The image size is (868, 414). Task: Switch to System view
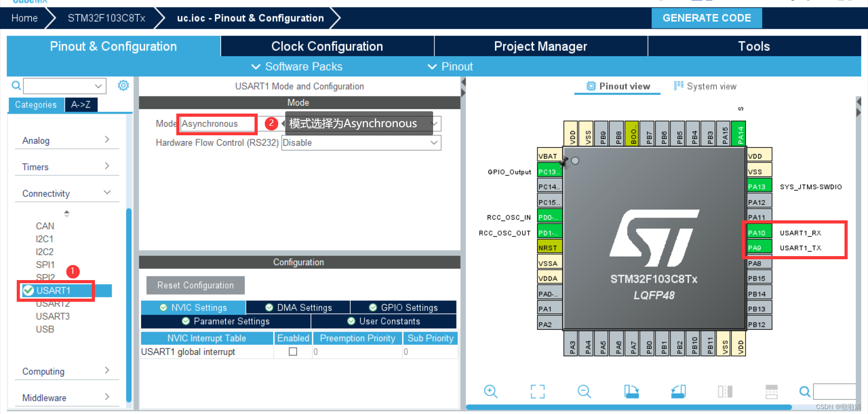coord(705,86)
